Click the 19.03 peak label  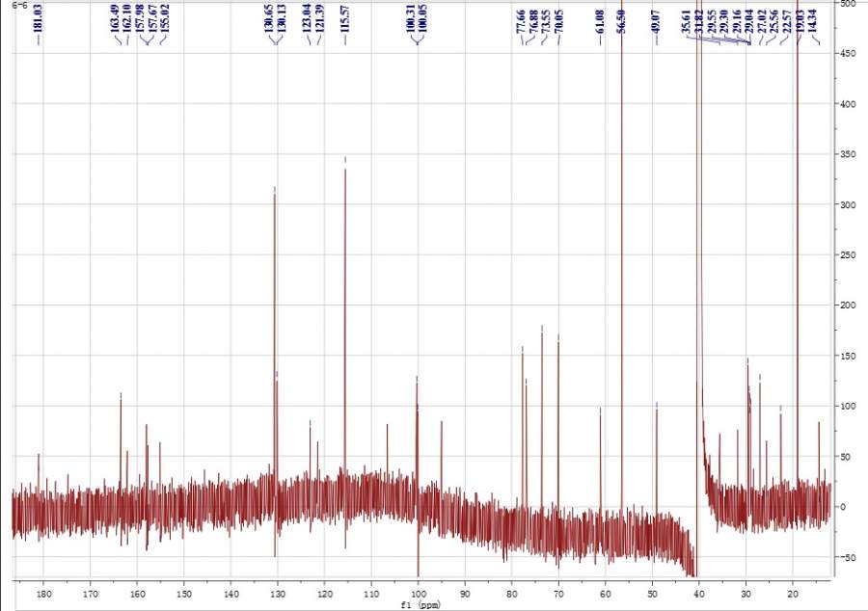pyautogui.click(x=800, y=21)
